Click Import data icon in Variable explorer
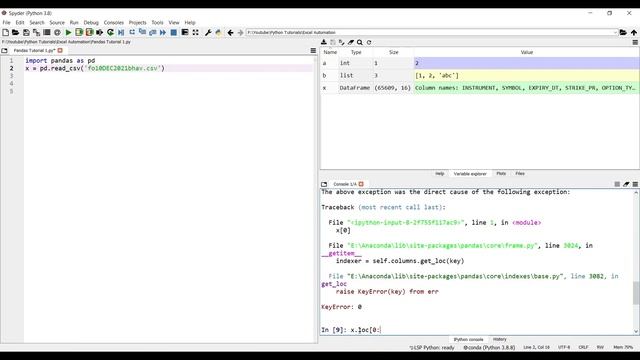Image resolution: width=640 pixels, height=360 pixels. click(324, 42)
